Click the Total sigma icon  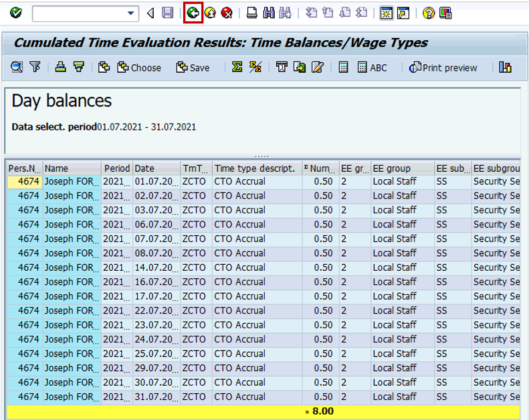point(237,67)
